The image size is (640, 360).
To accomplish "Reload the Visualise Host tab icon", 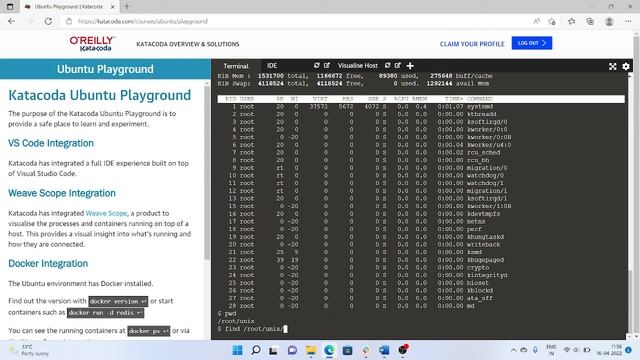I will [x=387, y=65].
